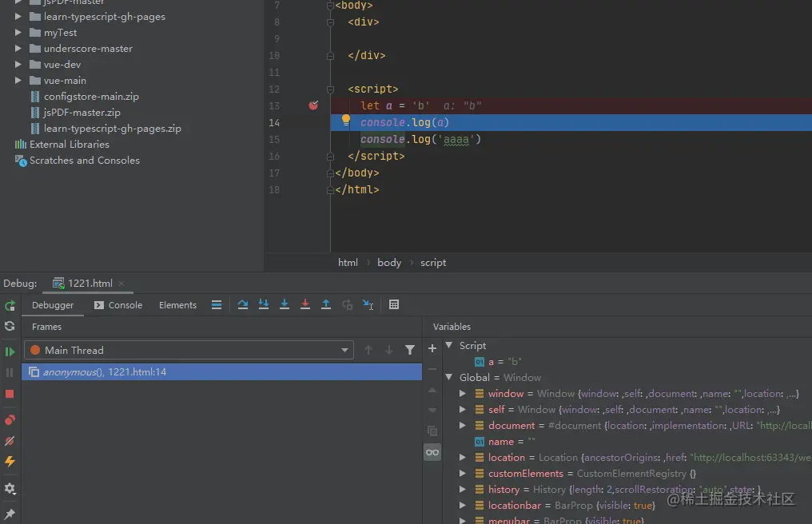
Task: Click the Show Execution Point icon
Action: tap(217, 304)
